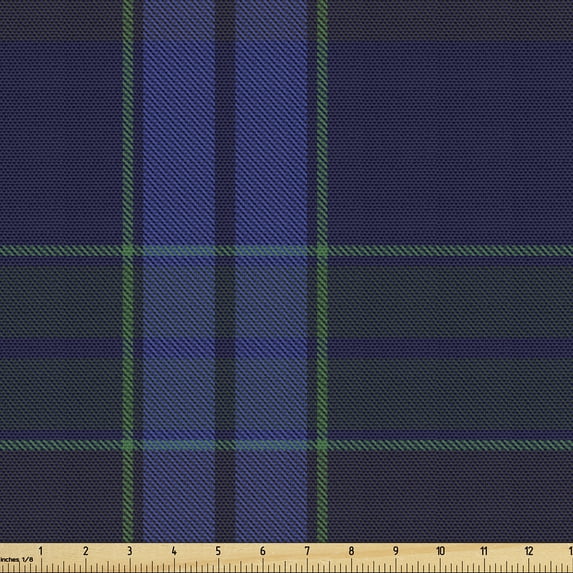Click the ruler number "12"

point(529,551)
